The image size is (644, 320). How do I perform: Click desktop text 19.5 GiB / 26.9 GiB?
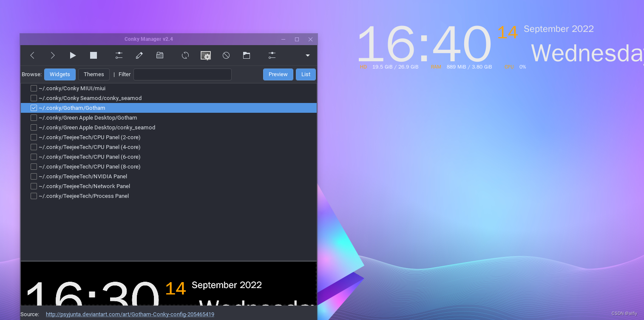(x=395, y=67)
